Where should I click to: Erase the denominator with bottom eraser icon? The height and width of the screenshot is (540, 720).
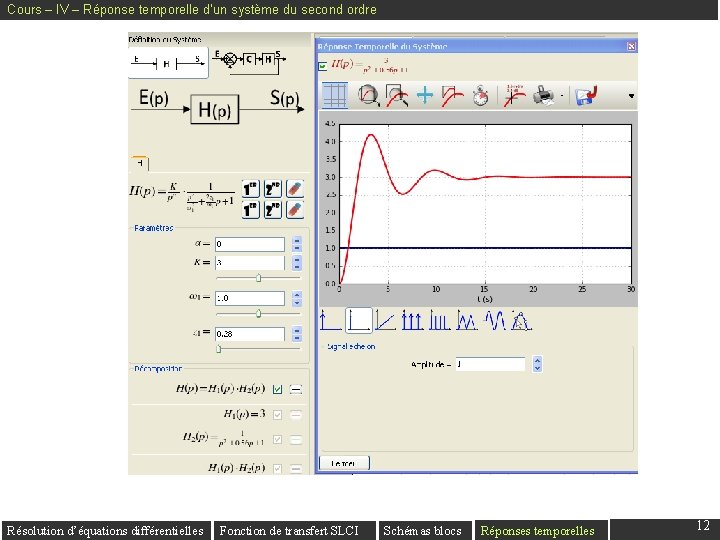pos(295,210)
